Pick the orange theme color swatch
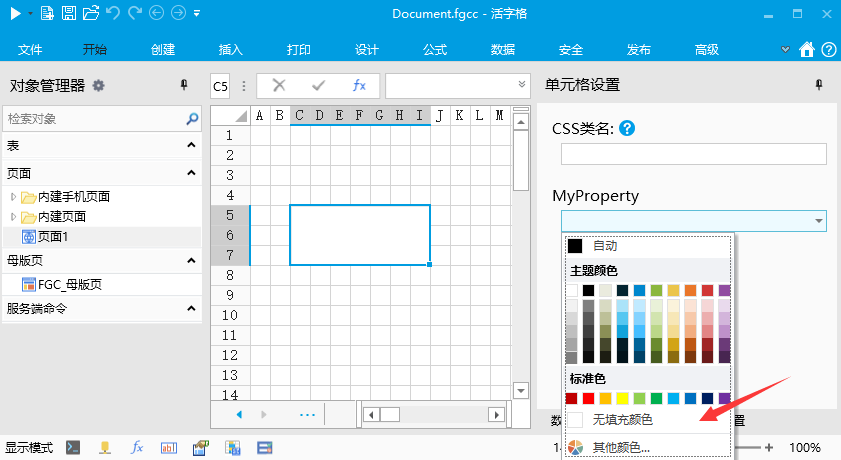 coord(690,291)
